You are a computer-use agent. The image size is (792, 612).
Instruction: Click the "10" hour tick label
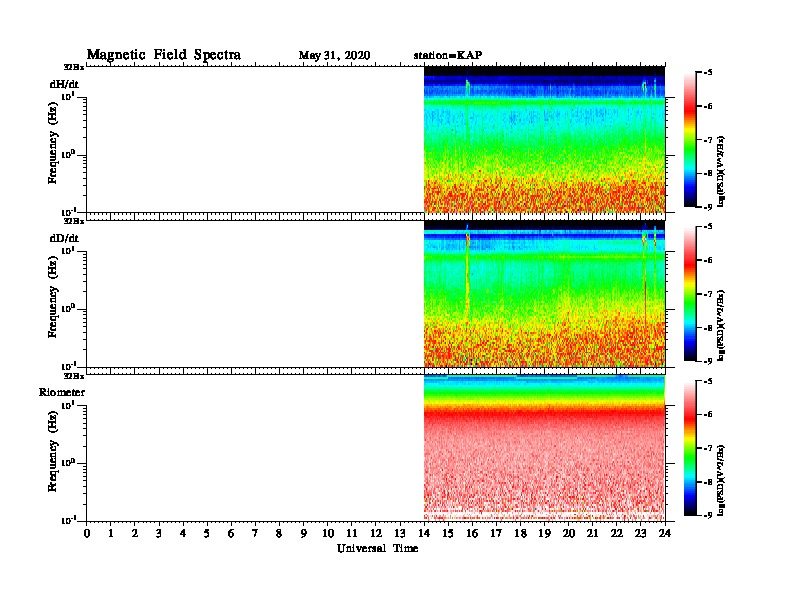pos(328,533)
